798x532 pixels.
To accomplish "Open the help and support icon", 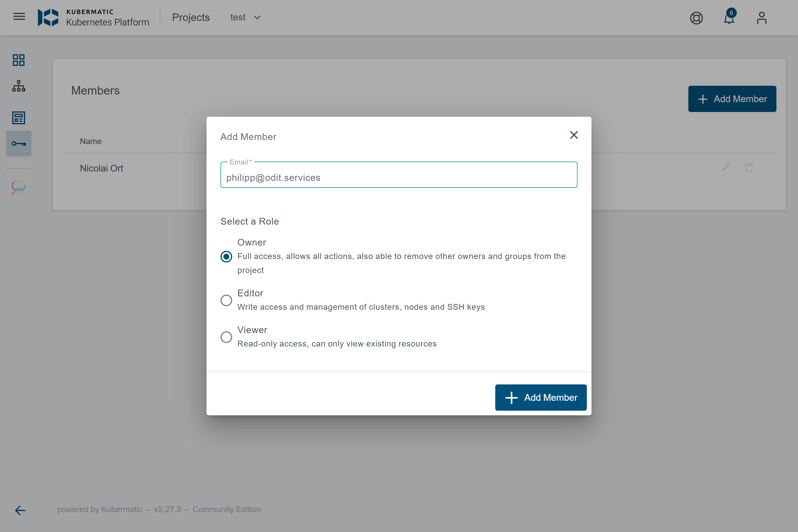I will point(696,17).
